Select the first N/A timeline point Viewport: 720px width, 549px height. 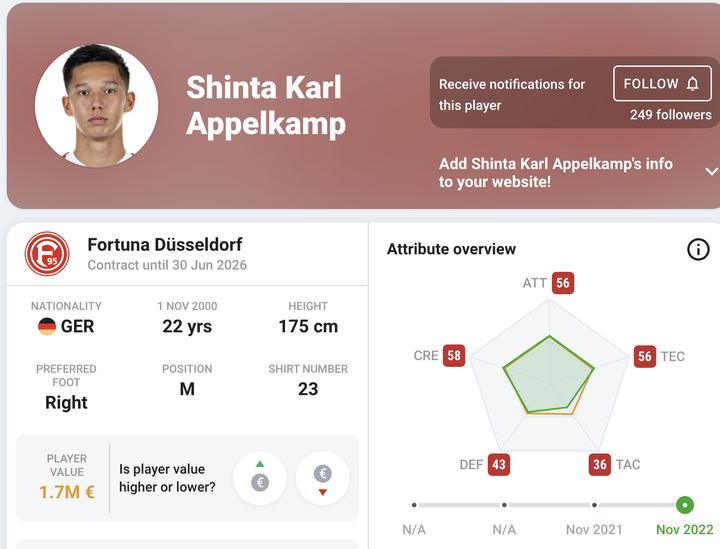pos(414,505)
